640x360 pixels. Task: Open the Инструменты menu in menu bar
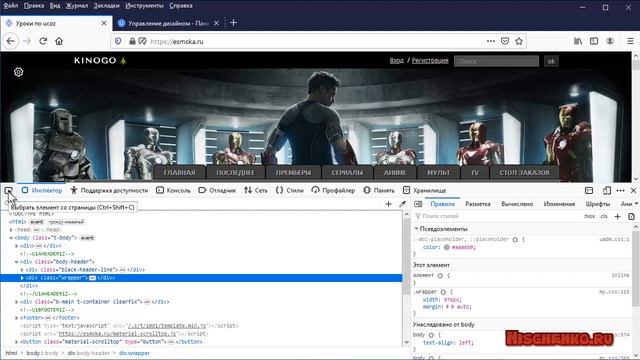144,6
